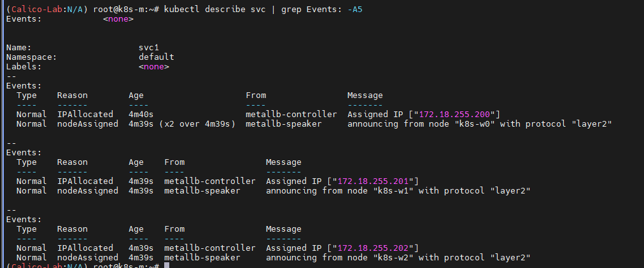Click the kubectl describe svc command text
The width and height of the screenshot is (644, 268).
point(209,10)
